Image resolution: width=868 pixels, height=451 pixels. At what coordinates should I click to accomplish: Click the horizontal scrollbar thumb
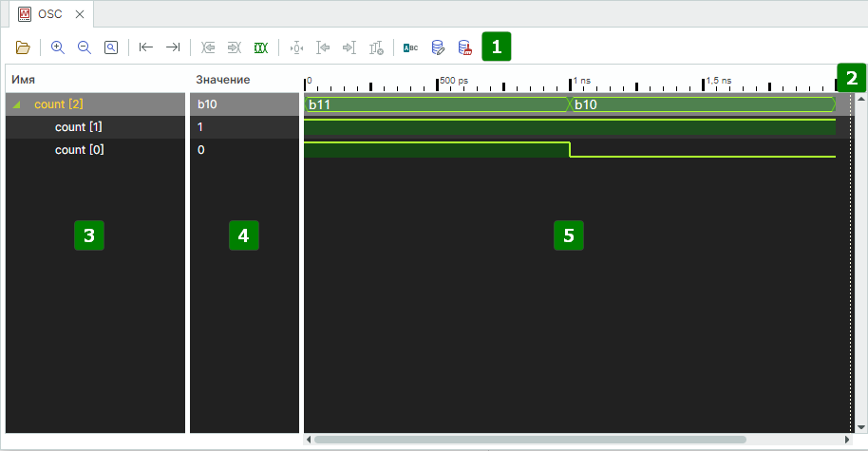530,440
